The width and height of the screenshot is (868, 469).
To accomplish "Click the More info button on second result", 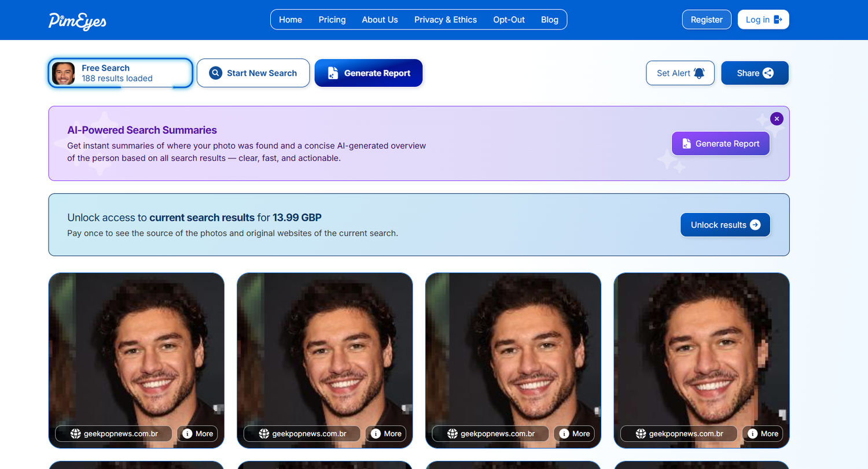I will [x=385, y=434].
